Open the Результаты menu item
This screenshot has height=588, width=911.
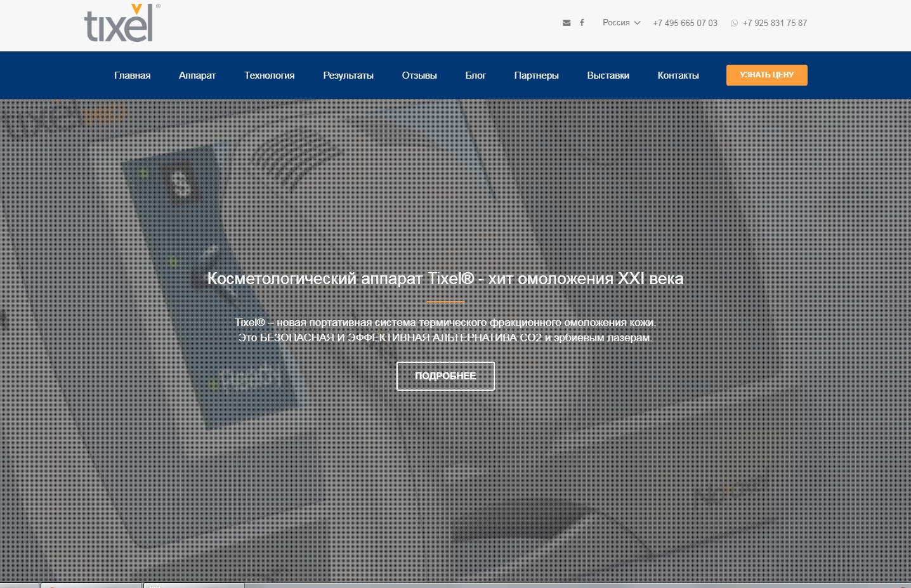[x=348, y=75]
